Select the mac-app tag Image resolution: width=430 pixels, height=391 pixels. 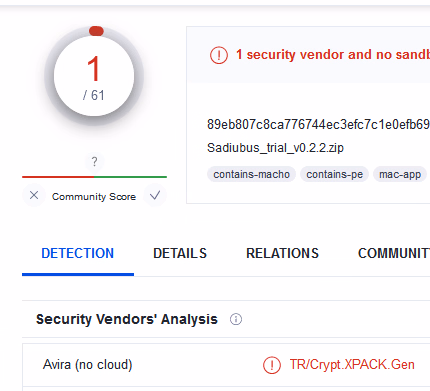(x=400, y=174)
